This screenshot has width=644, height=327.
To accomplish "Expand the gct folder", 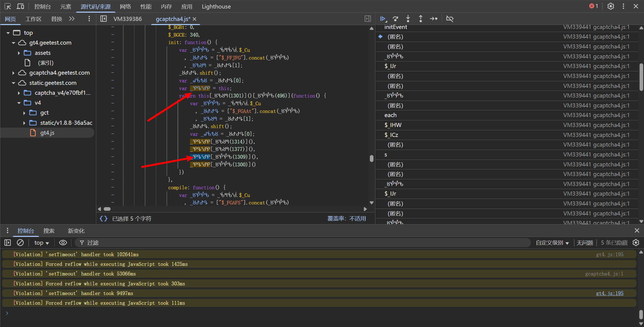I will coord(24,113).
